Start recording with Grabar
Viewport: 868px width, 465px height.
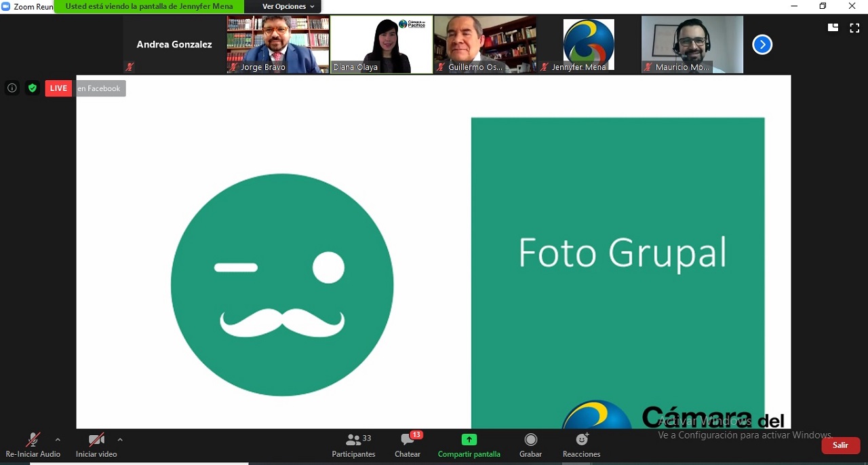[x=530, y=445]
